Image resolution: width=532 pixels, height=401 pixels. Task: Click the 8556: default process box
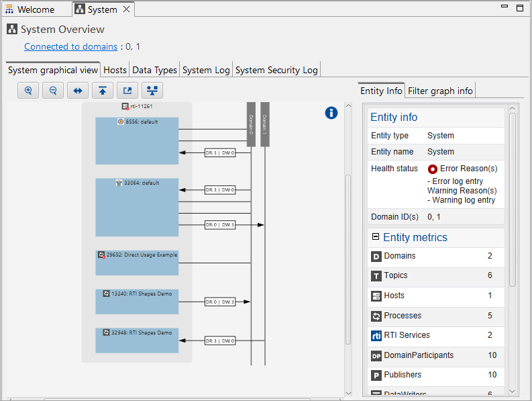137,141
